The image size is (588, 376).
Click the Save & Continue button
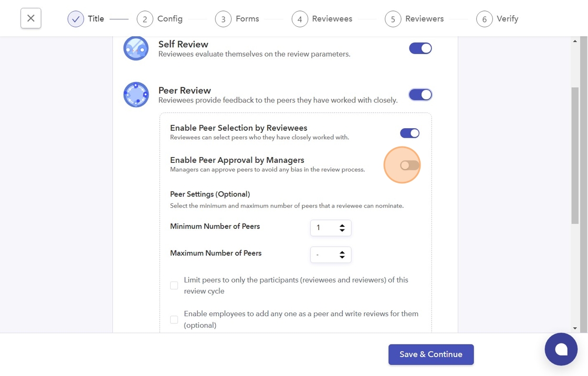pos(431,354)
